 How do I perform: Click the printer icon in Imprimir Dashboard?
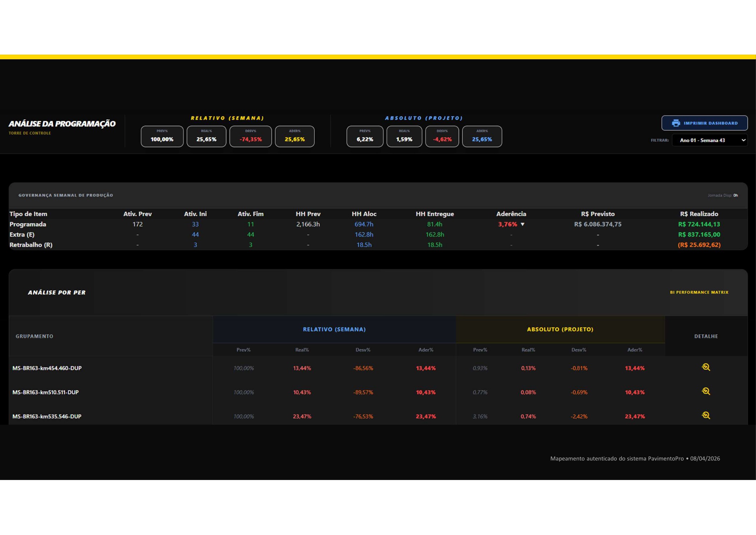676,123
